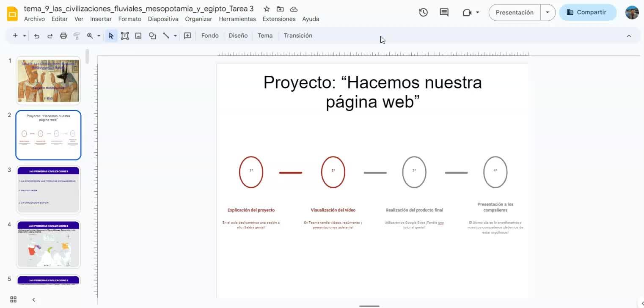The width and height of the screenshot is (644, 308).
Task: Collapse the slide filmstrip panel
Action: (33, 300)
